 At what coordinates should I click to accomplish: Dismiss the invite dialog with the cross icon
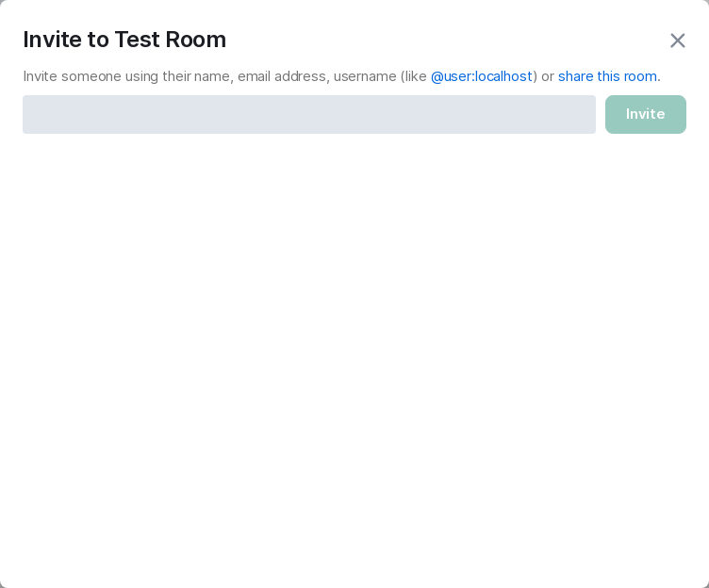tap(678, 41)
